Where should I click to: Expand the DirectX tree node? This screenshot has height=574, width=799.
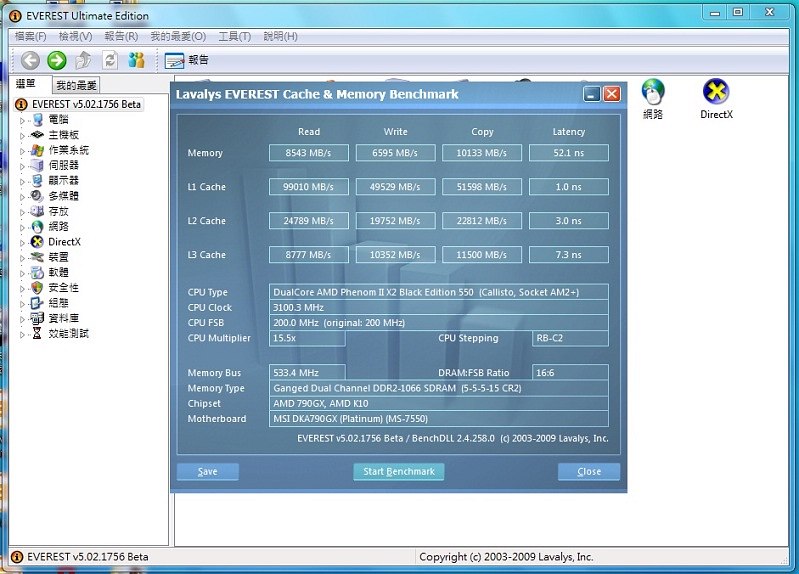22,243
